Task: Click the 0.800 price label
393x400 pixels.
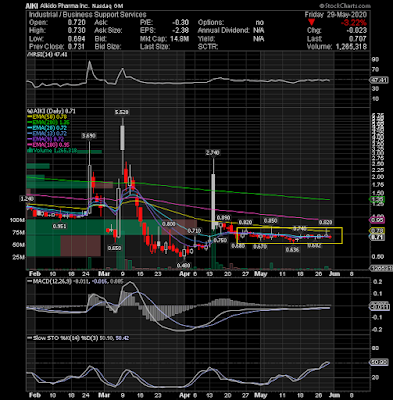Action: click(x=169, y=224)
